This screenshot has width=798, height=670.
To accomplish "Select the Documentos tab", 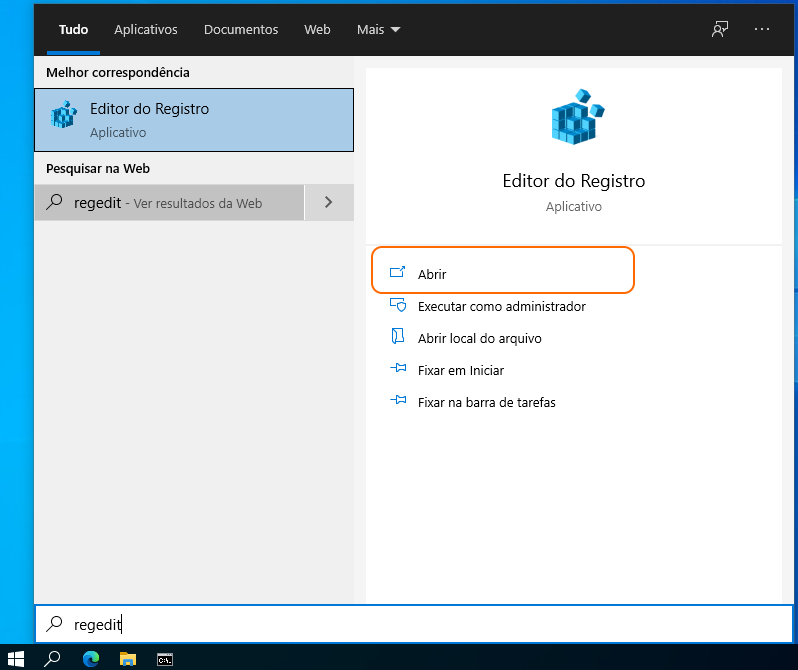I will pos(241,30).
